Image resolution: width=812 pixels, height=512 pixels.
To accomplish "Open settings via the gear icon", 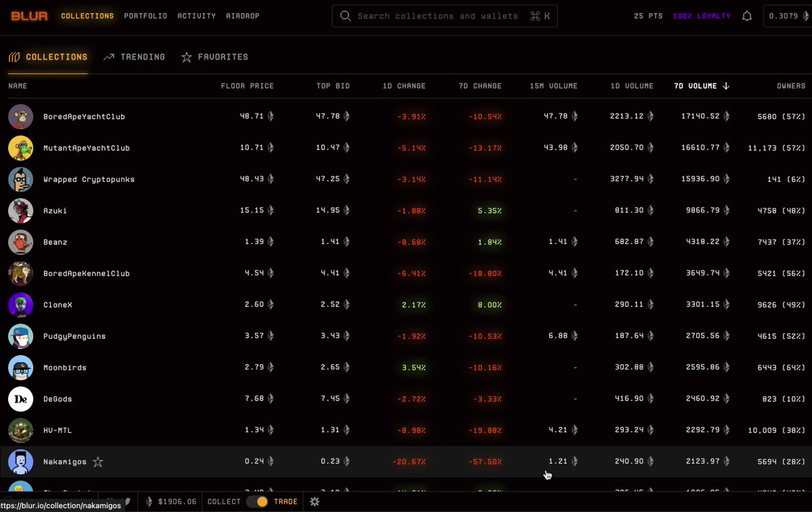I will tap(315, 501).
